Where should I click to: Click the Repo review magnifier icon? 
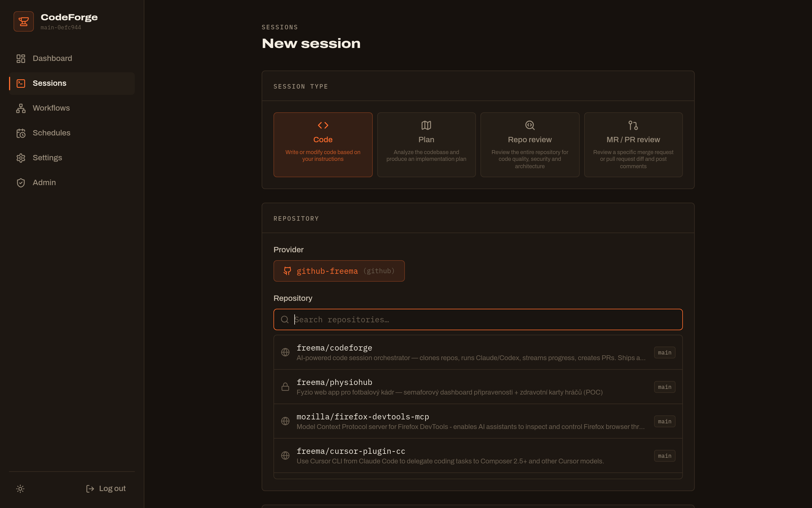(530, 125)
